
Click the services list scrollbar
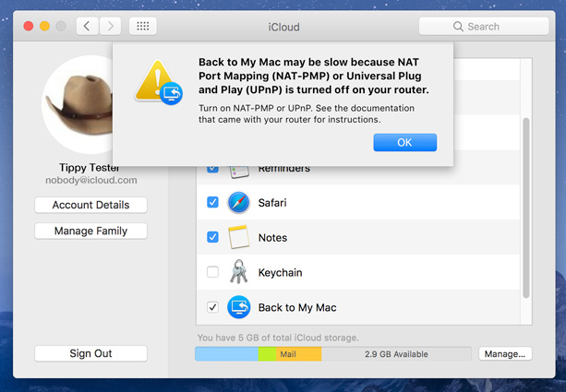point(526,208)
